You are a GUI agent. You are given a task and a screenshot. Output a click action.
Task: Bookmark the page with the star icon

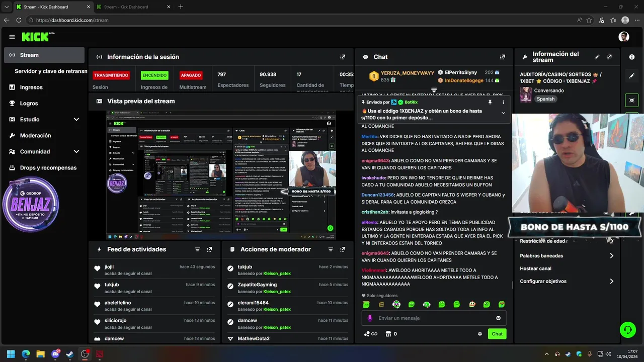pos(589,20)
